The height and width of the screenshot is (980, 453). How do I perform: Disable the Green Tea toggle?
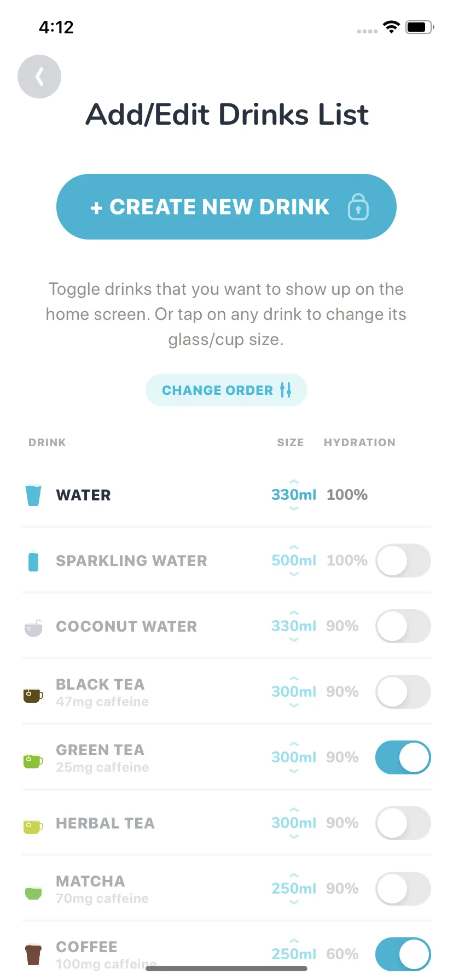click(403, 757)
